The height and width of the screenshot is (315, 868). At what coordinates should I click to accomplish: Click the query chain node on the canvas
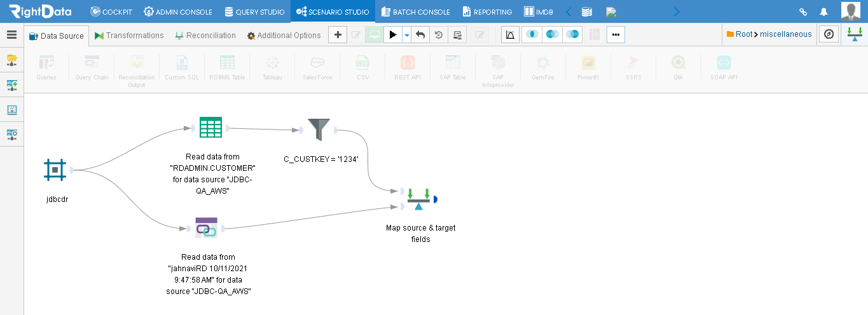tap(206, 228)
